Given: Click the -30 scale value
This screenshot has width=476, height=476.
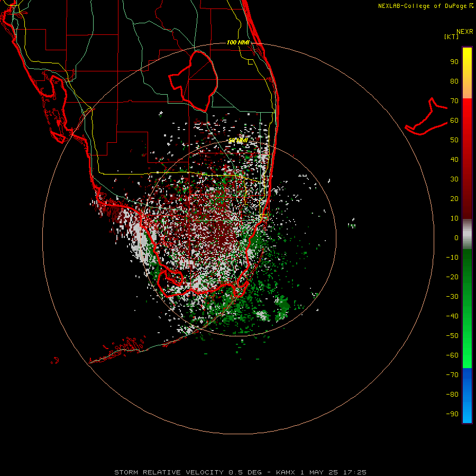Looking at the screenshot, I should [x=452, y=297].
